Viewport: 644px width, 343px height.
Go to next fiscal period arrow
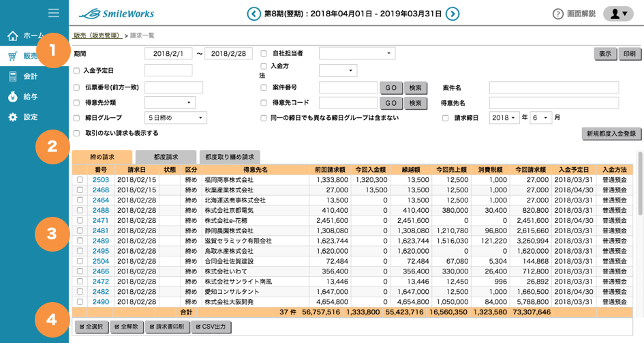tap(453, 14)
